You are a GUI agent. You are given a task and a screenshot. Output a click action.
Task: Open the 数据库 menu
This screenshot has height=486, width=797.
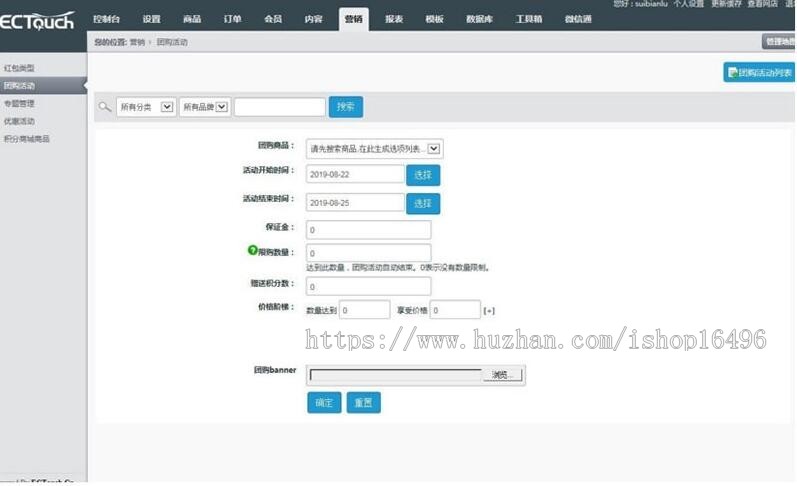(x=479, y=19)
